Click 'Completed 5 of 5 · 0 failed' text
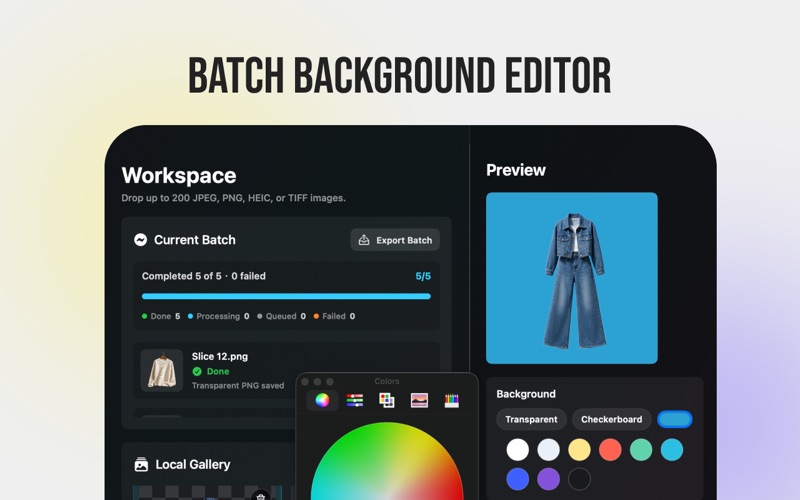This screenshot has height=500, width=800. (204, 276)
